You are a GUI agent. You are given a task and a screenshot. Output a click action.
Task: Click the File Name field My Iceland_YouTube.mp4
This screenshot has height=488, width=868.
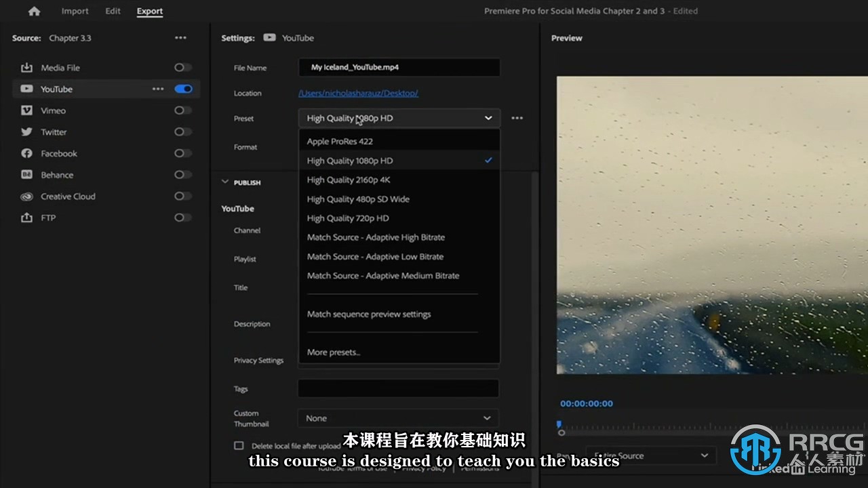[x=399, y=68]
